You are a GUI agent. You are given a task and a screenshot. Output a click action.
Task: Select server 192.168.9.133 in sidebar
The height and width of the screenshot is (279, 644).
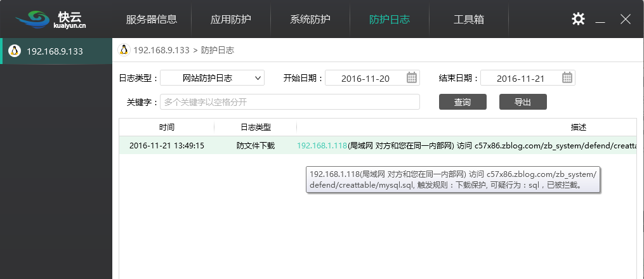point(55,51)
